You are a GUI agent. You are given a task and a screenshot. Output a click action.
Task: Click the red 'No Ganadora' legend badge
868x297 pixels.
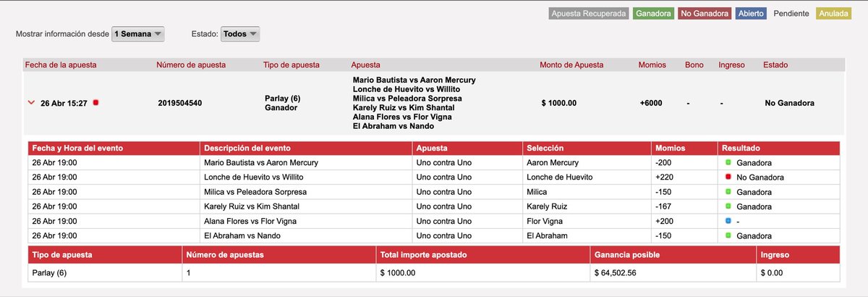coord(705,14)
